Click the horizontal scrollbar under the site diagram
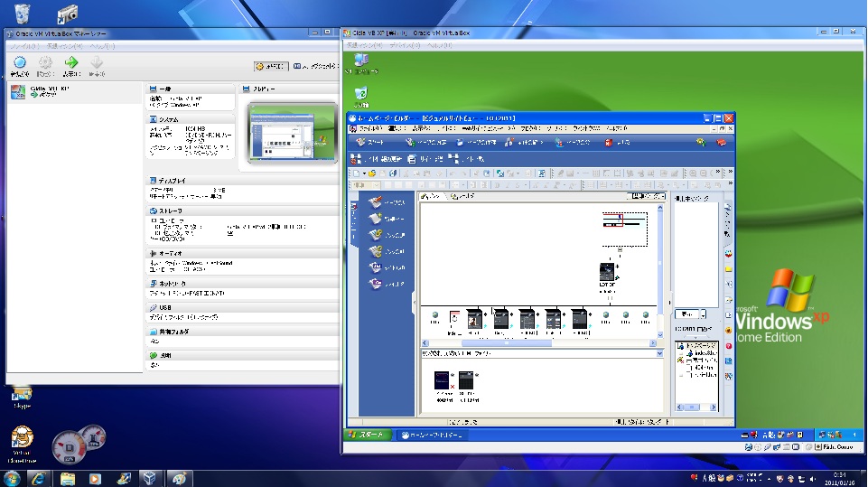Viewport: 868px width, 487px height. coord(506,342)
